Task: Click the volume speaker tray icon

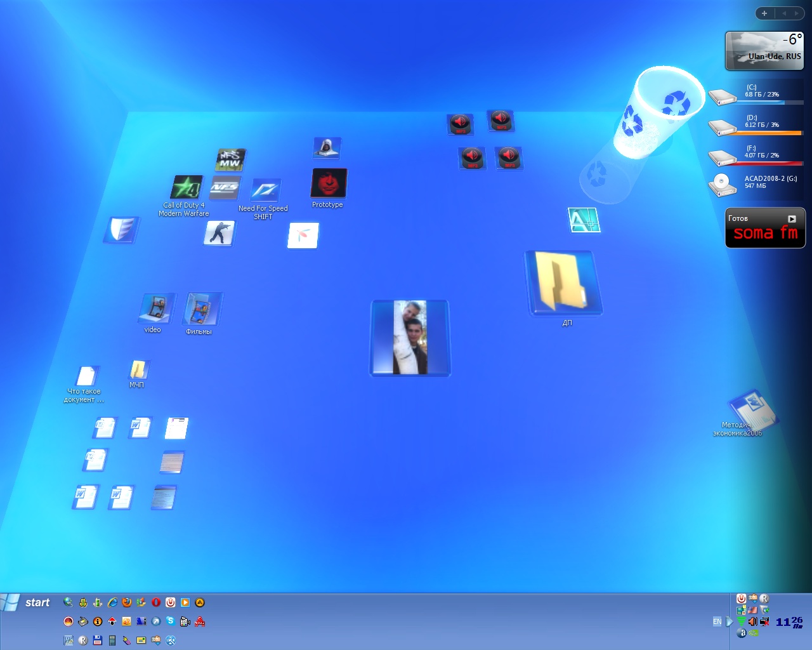Action: click(x=752, y=621)
